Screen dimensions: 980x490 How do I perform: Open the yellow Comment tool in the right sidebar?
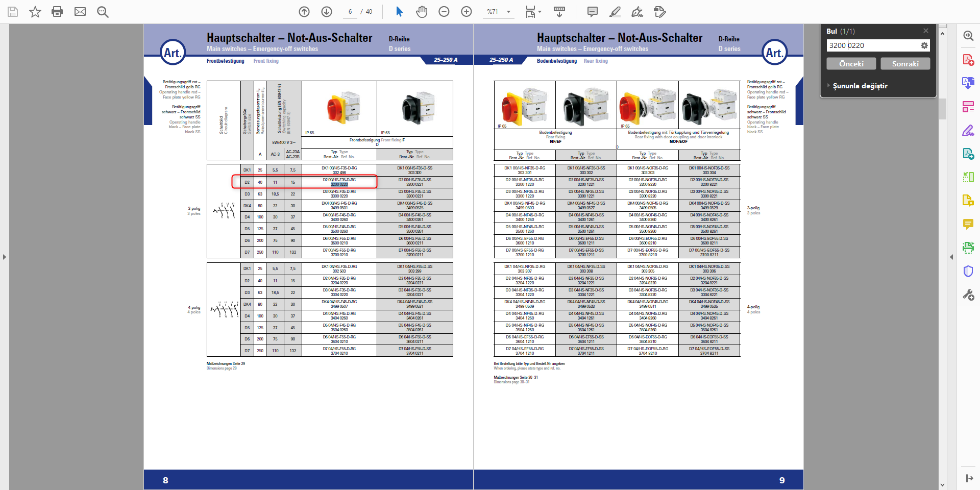[968, 224]
